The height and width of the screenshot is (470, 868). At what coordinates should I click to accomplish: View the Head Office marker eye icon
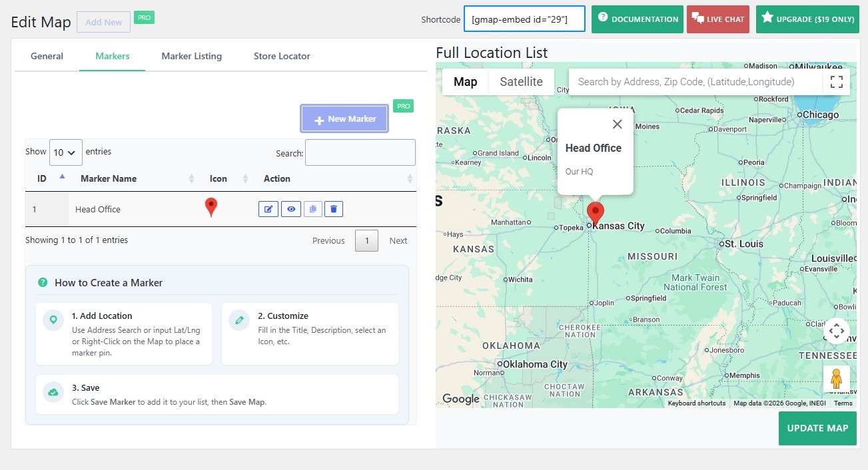point(291,209)
